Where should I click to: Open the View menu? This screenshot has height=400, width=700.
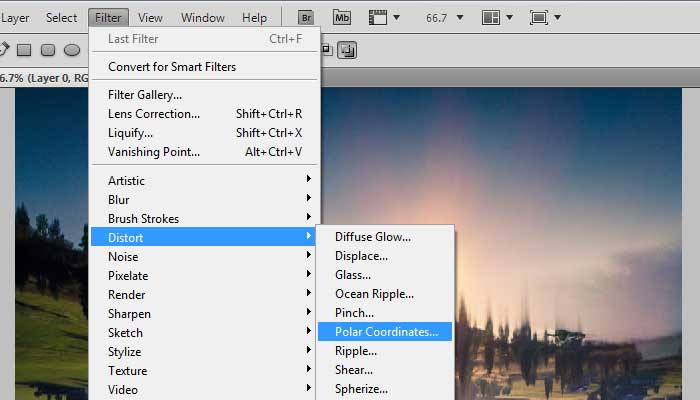click(x=150, y=18)
